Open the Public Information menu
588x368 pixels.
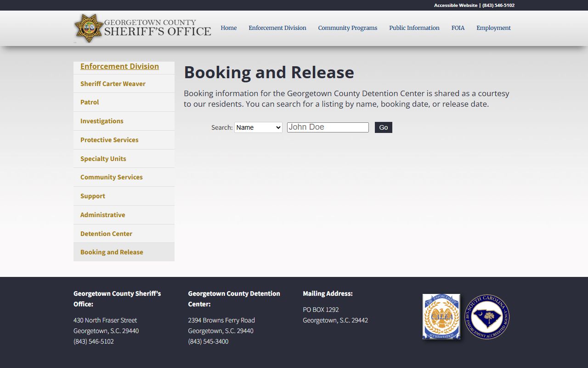(414, 28)
